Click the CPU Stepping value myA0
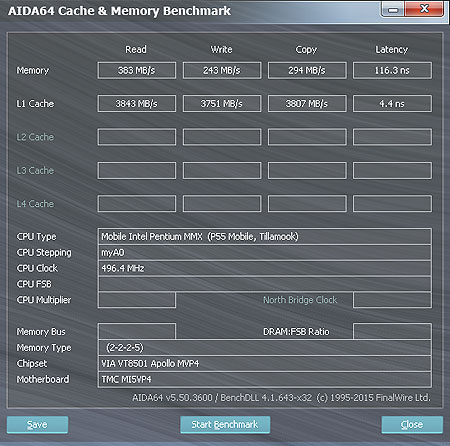This screenshot has height=446, width=450. click(265, 253)
